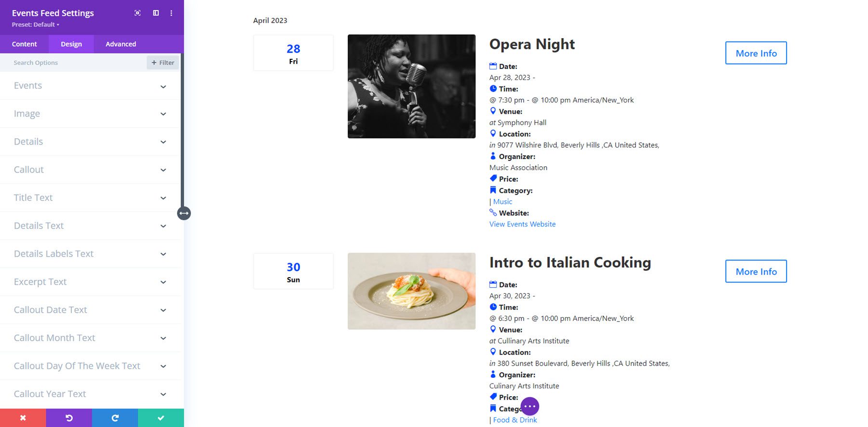This screenshot has width=868, height=427.
Task: Expand the Image design options
Action: 90,114
